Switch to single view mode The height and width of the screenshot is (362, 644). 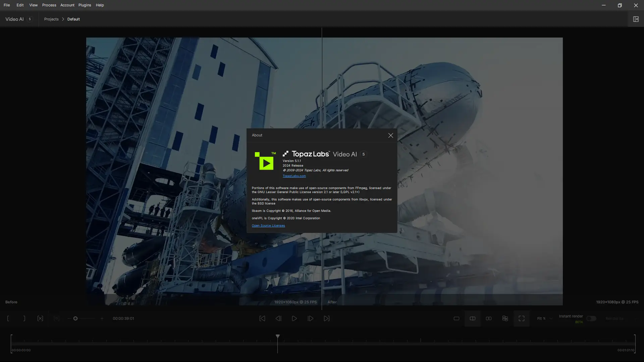pos(456,318)
